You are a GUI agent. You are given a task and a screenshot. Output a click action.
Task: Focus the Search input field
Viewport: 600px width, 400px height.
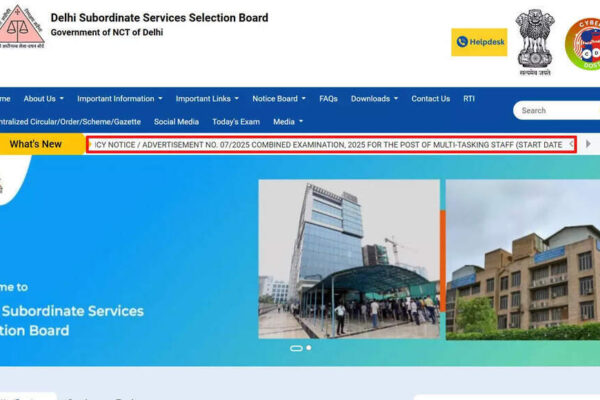[556, 111]
